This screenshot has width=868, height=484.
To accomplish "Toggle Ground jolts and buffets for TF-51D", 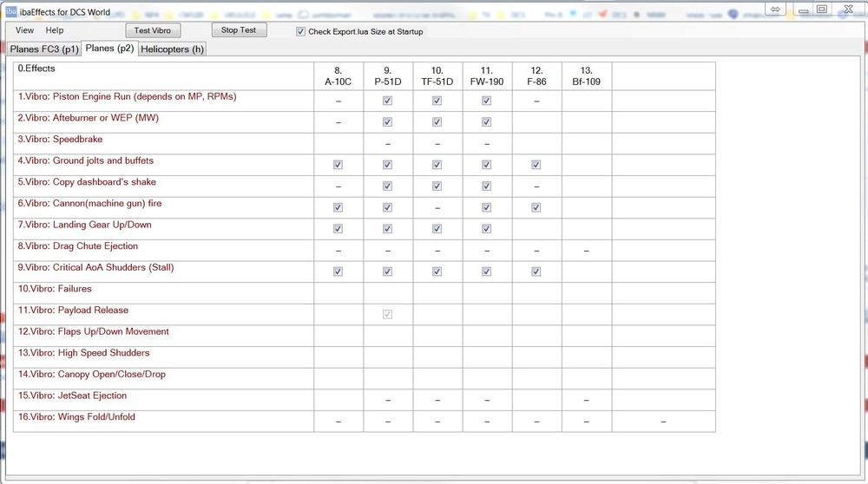I will [437, 165].
